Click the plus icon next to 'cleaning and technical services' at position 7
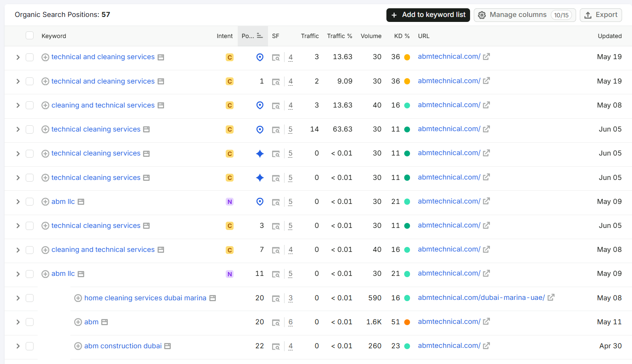The width and height of the screenshot is (632, 364). pyautogui.click(x=45, y=250)
